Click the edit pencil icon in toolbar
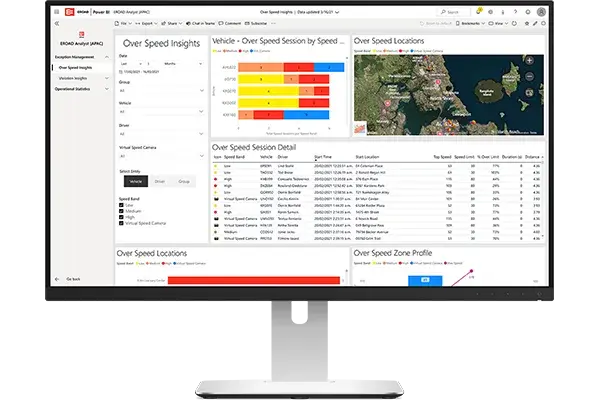Screen dimensions: 600x400 coord(535,23)
